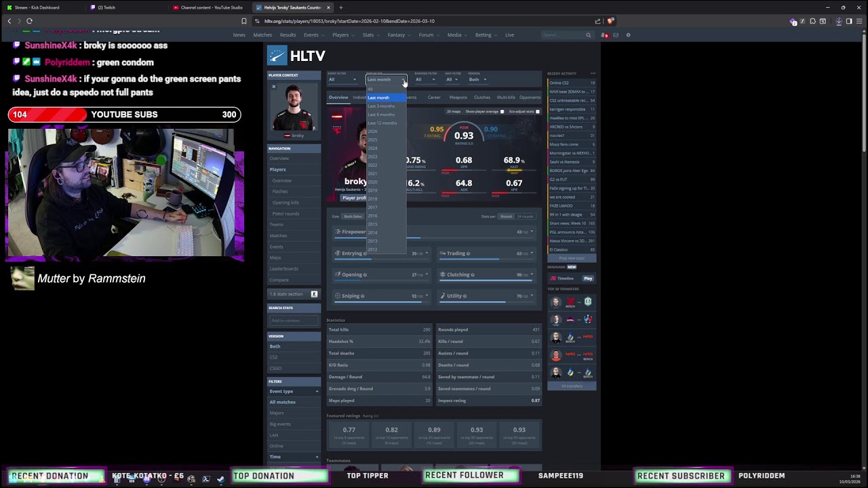Go back with the browser arrow

tap(9, 21)
